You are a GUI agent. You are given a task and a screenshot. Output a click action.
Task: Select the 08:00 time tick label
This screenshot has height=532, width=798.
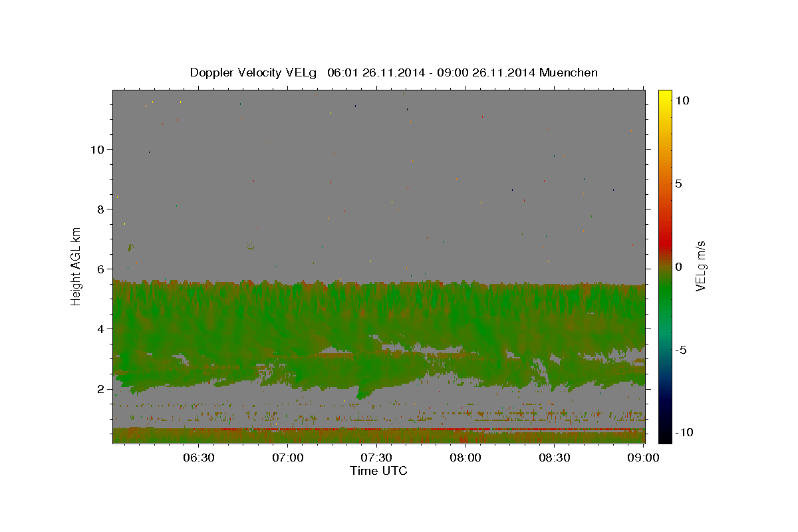(465, 458)
